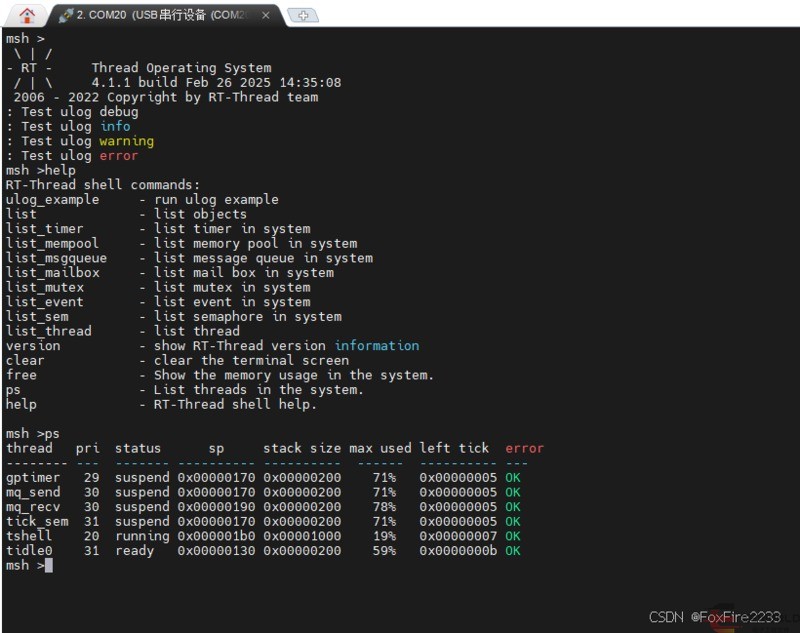This screenshot has height=633, width=800.
Task: Click red 'error' in Test ulog line
Action: tap(119, 156)
